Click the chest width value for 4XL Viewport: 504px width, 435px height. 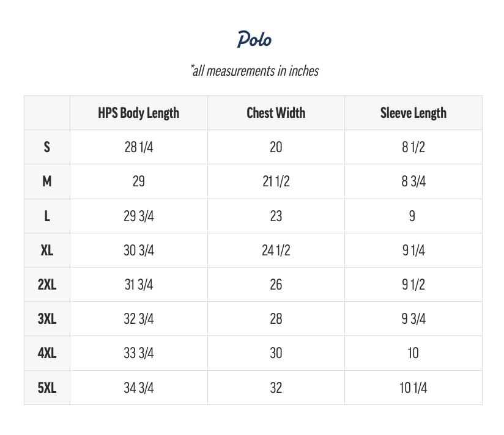coord(276,353)
